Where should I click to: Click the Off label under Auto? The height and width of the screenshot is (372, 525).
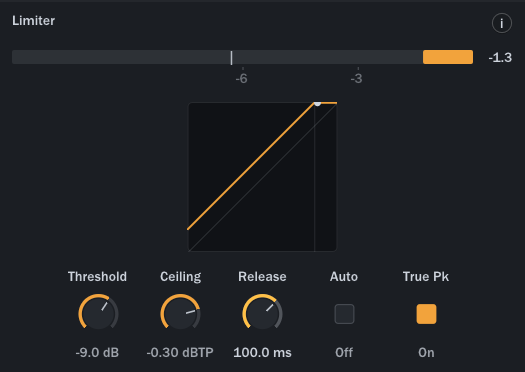(x=344, y=353)
